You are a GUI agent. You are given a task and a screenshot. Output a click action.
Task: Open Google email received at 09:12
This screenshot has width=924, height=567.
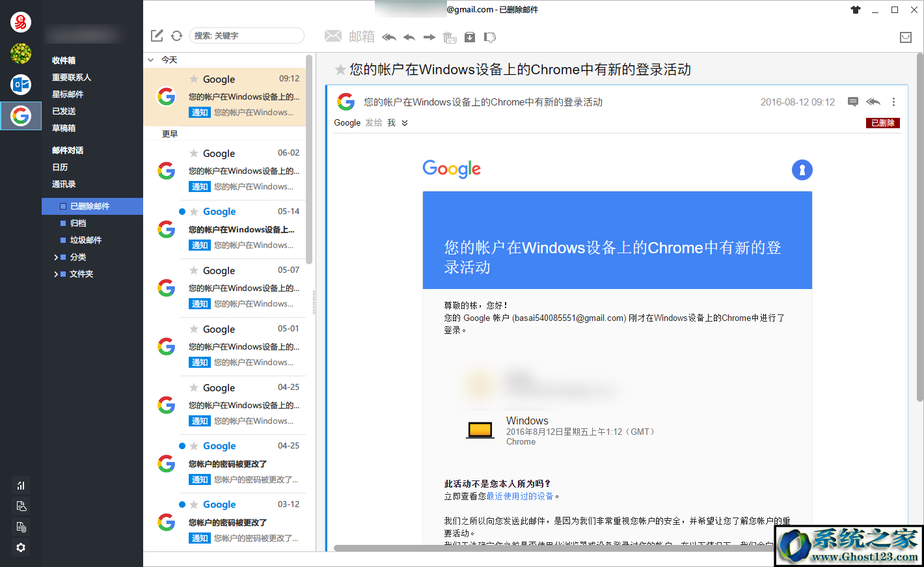[x=224, y=96]
